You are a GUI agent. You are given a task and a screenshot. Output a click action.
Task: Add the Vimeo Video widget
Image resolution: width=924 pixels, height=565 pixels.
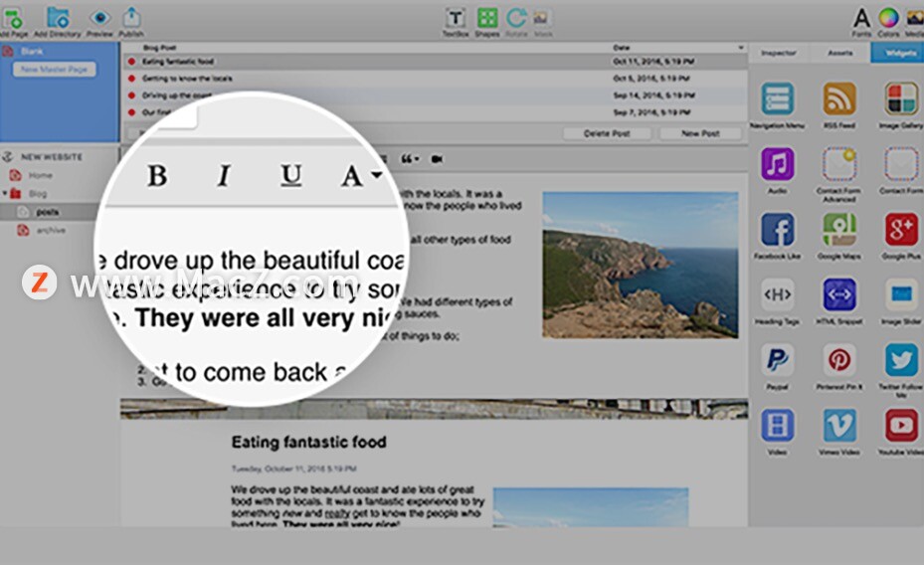[x=839, y=426]
